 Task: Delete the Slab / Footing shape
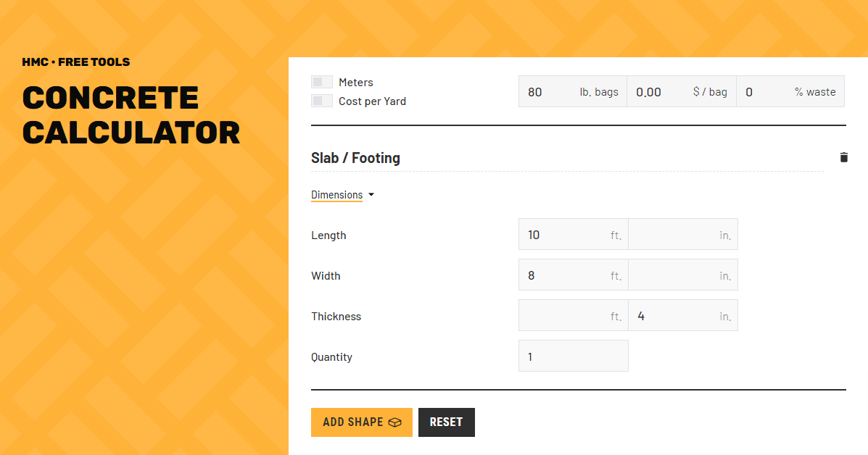point(843,157)
